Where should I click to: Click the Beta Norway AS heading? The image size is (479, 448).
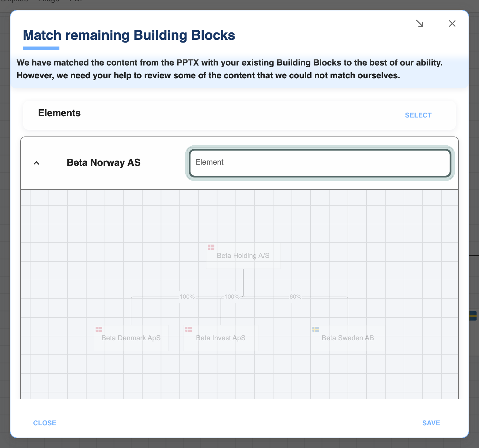(x=104, y=162)
